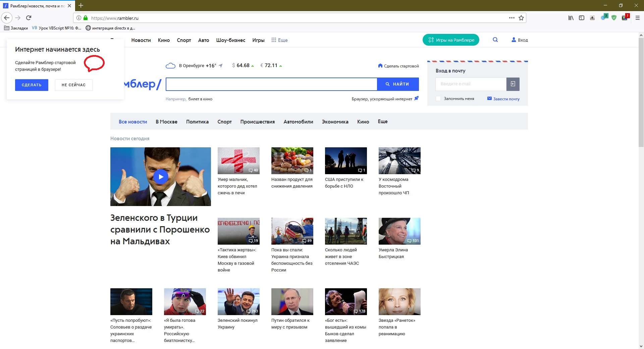
Task: Click the Игры на Рамблере button
Action: (451, 40)
